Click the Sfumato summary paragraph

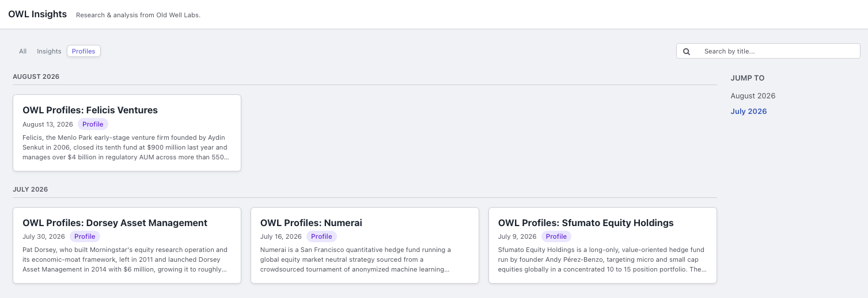coord(602,259)
